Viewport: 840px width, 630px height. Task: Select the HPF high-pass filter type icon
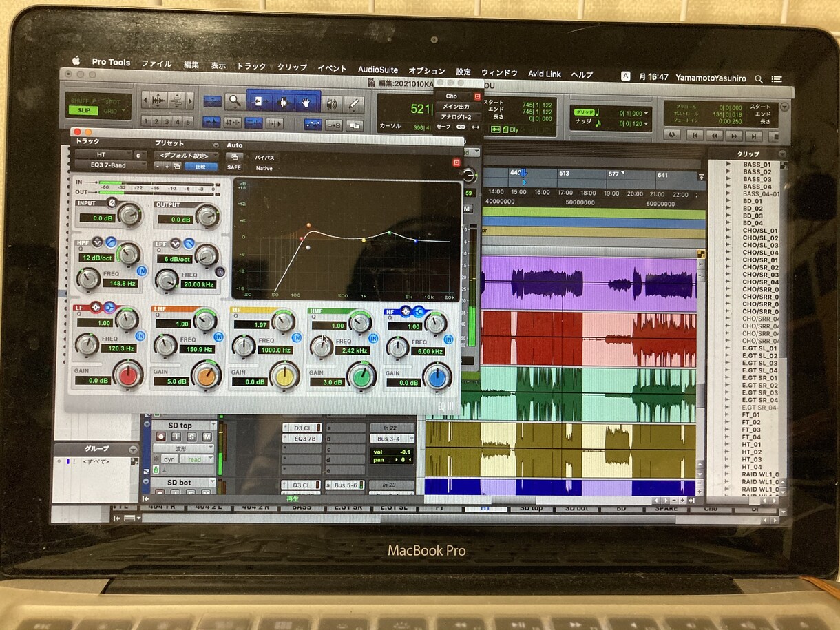coord(110,242)
